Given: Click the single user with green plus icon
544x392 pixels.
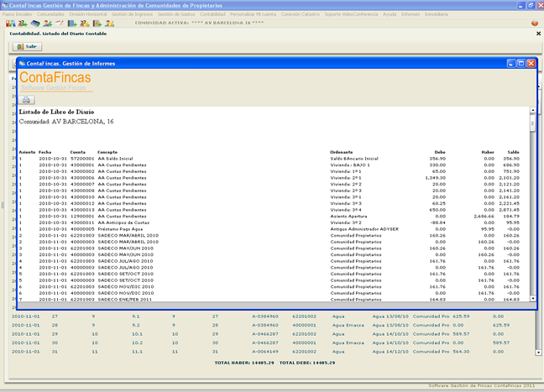Looking at the screenshot, I should pos(48,24).
